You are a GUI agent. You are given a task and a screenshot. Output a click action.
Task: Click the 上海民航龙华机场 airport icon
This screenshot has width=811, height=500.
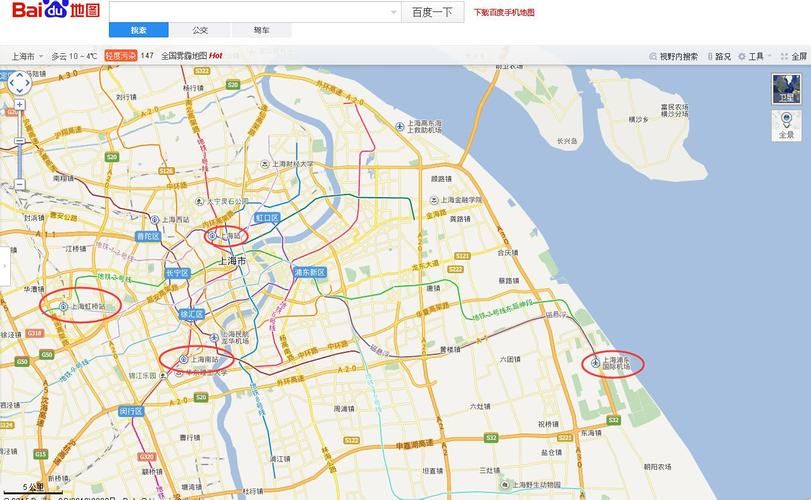tap(214, 338)
